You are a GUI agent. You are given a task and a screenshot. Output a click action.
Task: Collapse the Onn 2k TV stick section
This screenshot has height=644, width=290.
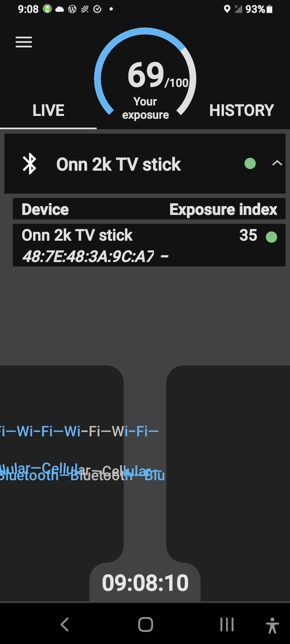277,163
